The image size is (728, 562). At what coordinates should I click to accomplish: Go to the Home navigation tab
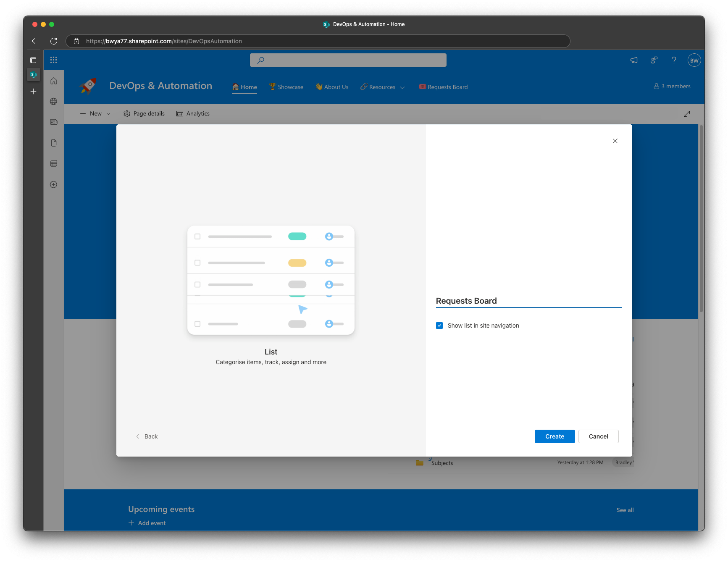click(244, 87)
